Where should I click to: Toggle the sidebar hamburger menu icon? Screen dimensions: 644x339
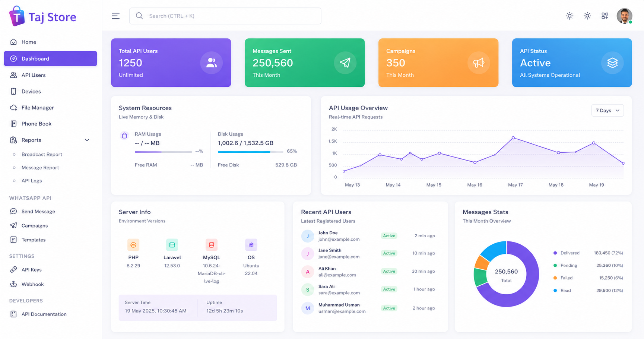click(x=116, y=16)
